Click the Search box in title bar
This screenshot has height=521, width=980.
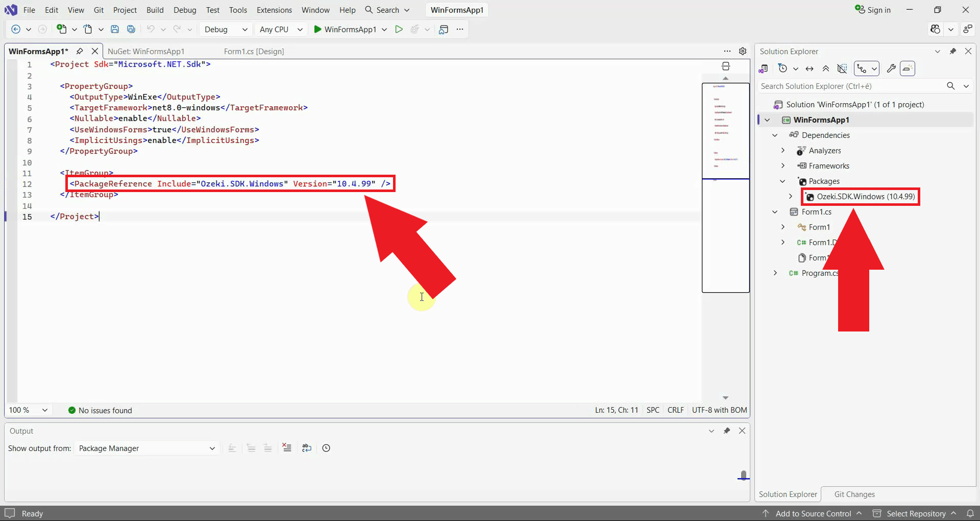click(387, 10)
